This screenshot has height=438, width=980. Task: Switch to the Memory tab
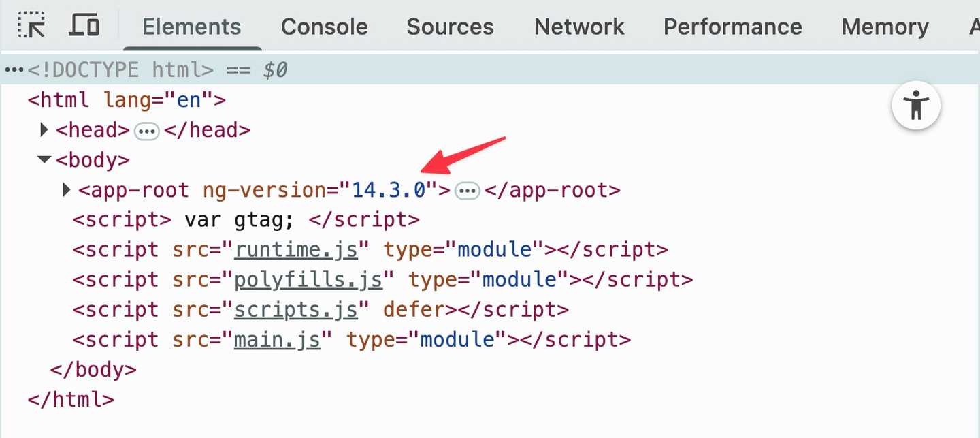pos(885,27)
